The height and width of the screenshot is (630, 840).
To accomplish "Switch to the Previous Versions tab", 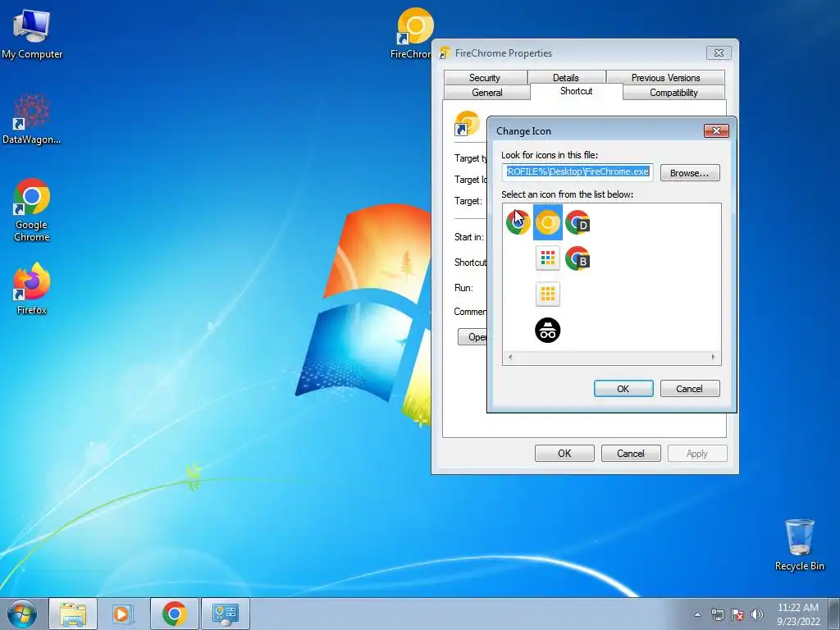I will coord(666,78).
